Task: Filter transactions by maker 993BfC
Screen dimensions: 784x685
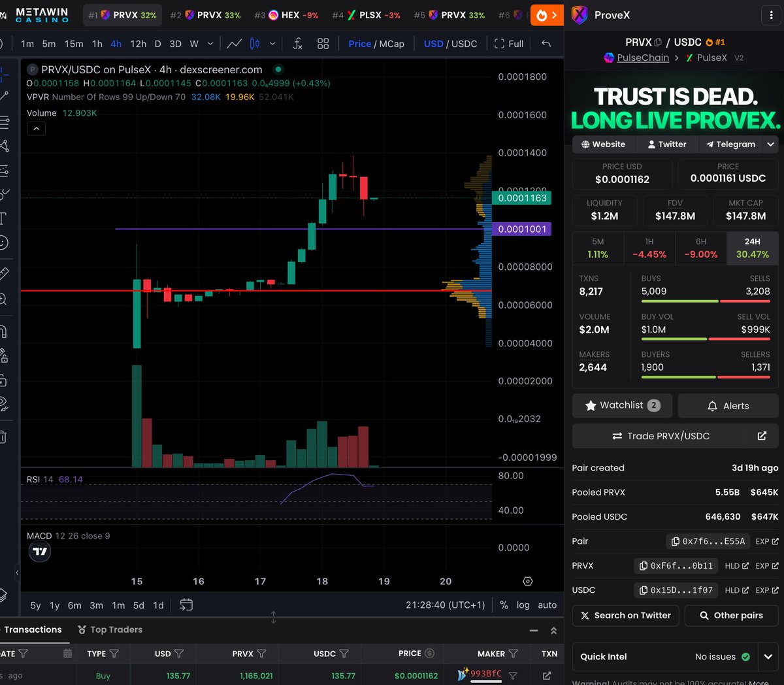Action: 513,676
